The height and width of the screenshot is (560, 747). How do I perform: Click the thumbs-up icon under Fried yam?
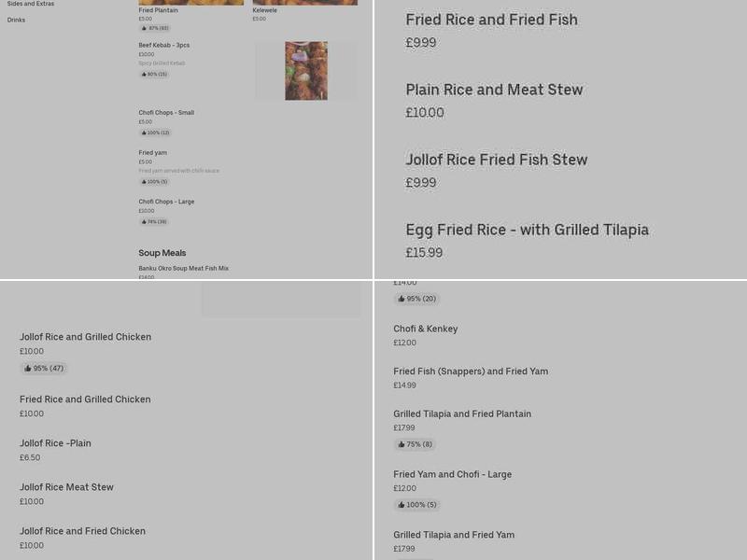pos(143,181)
